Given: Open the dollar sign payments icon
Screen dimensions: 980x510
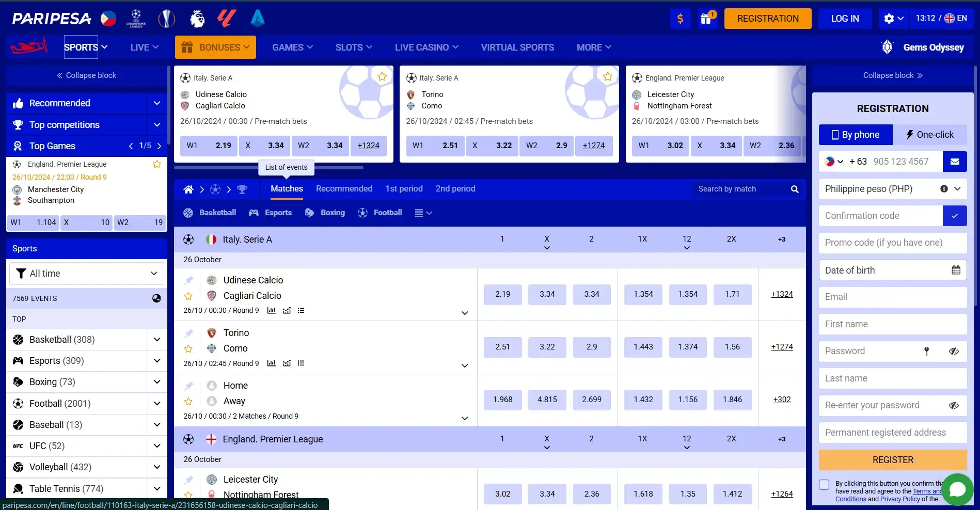Looking at the screenshot, I should tap(680, 19).
